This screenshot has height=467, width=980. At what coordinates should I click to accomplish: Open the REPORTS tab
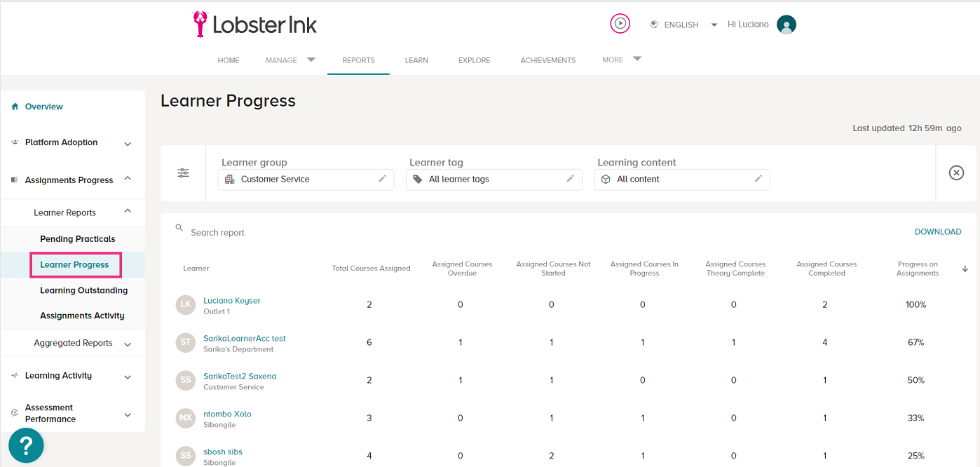(x=358, y=60)
